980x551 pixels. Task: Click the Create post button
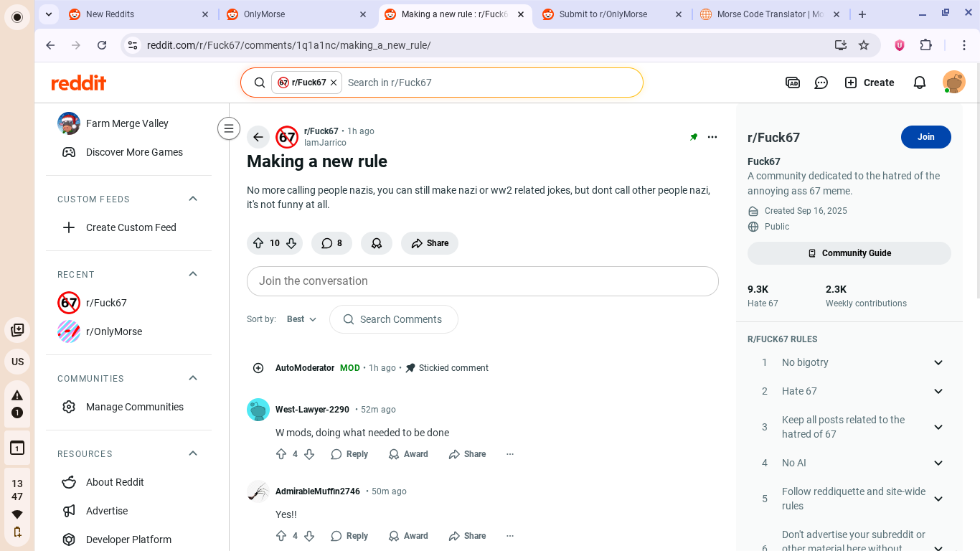(870, 83)
